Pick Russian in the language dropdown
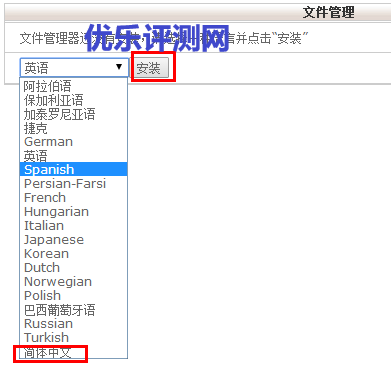The height and width of the screenshot is (367, 391). click(x=73, y=323)
